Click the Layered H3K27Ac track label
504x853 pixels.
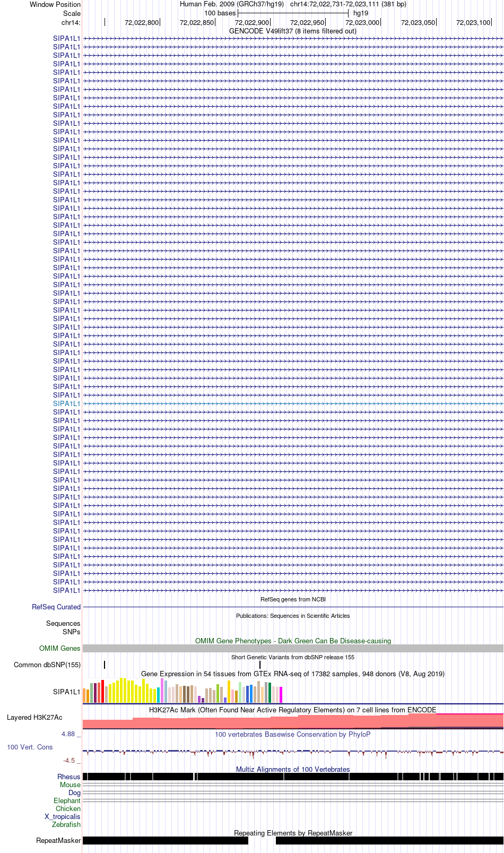pos(34,717)
